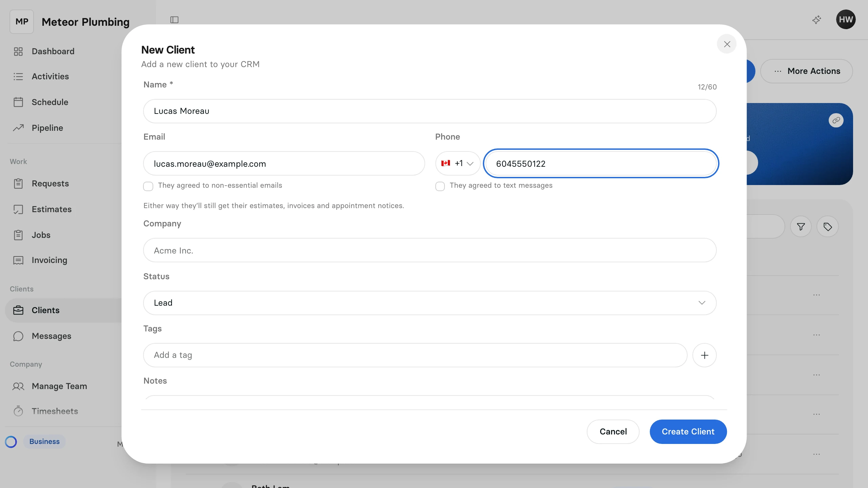Viewport: 868px width, 488px height.
Task: Click the Manage Team people icon
Action: point(18,386)
